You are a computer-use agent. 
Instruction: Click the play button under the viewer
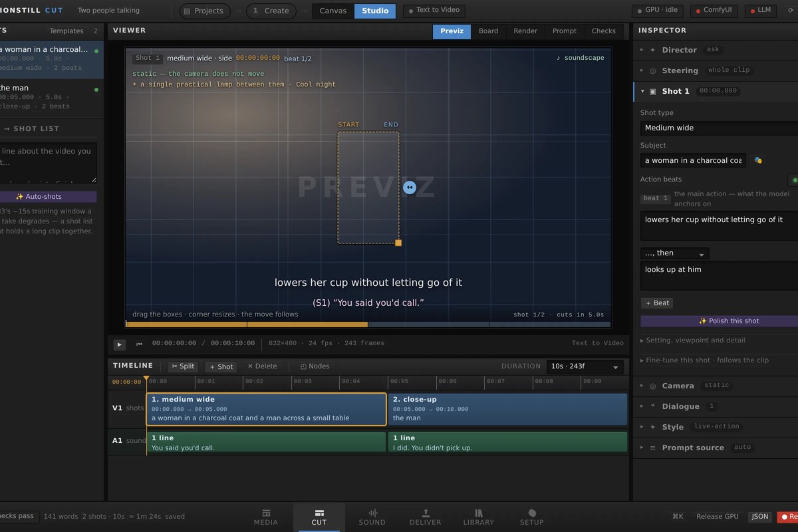(x=120, y=344)
